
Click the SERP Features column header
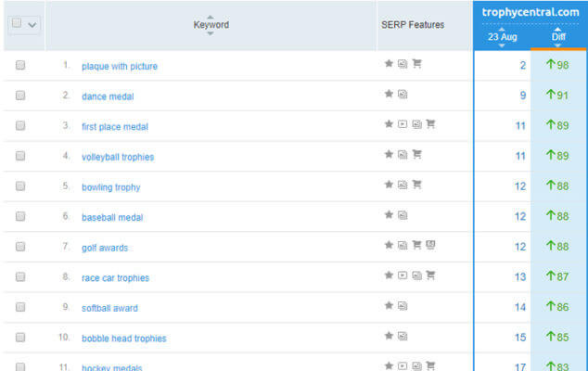[413, 25]
